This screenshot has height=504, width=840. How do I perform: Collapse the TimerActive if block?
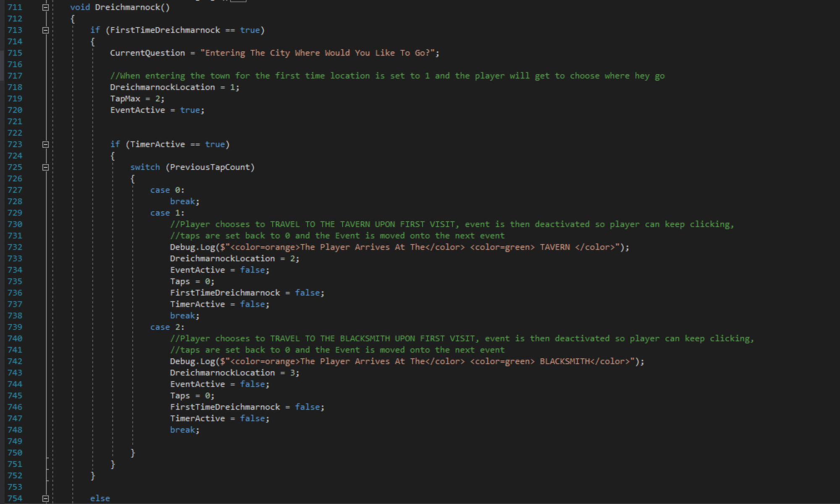46,144
